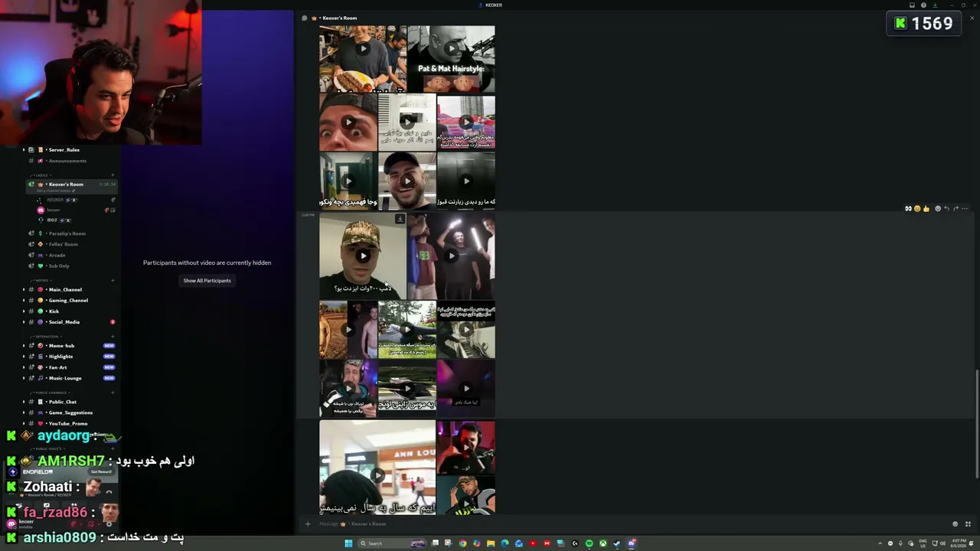This screenshot has width=980, height=551.
Task: Forward the hovered message
Action: click(x=955, y=208)
